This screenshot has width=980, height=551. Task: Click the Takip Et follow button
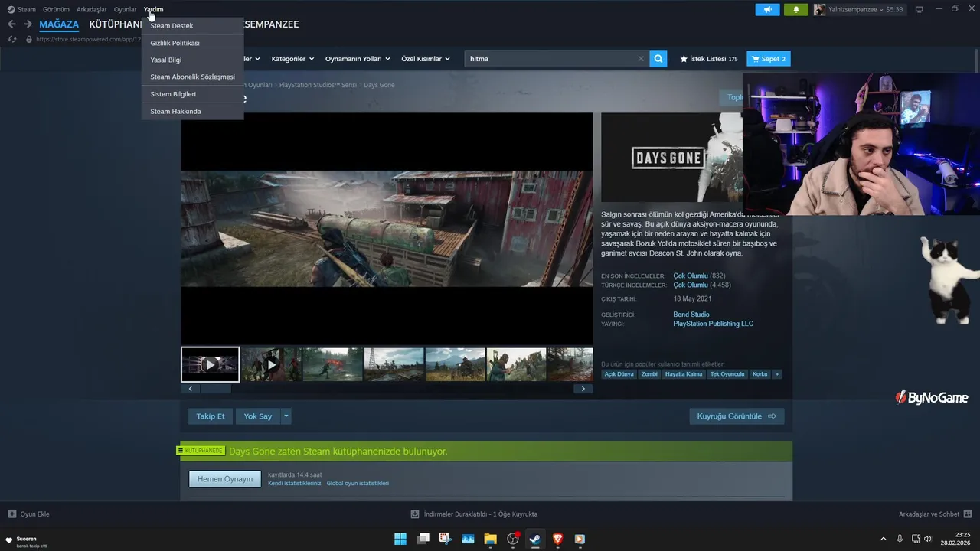[x=211, y=416]
